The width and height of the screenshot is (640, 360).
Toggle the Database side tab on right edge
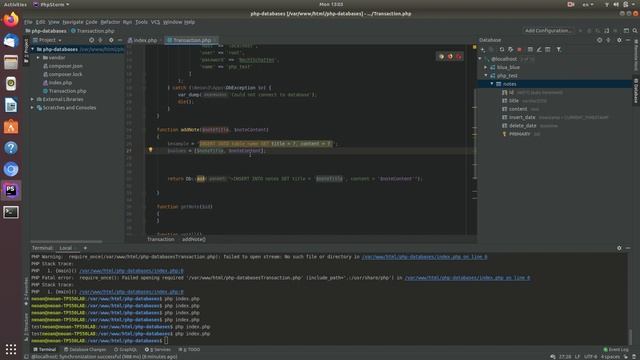pyautogui.click(x=636, y=90)
